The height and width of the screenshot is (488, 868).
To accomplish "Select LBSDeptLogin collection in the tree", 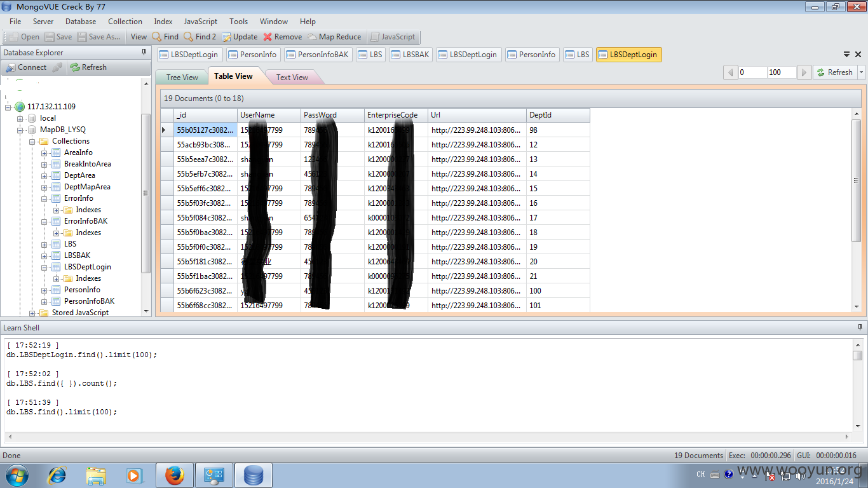I will point(87,267).
